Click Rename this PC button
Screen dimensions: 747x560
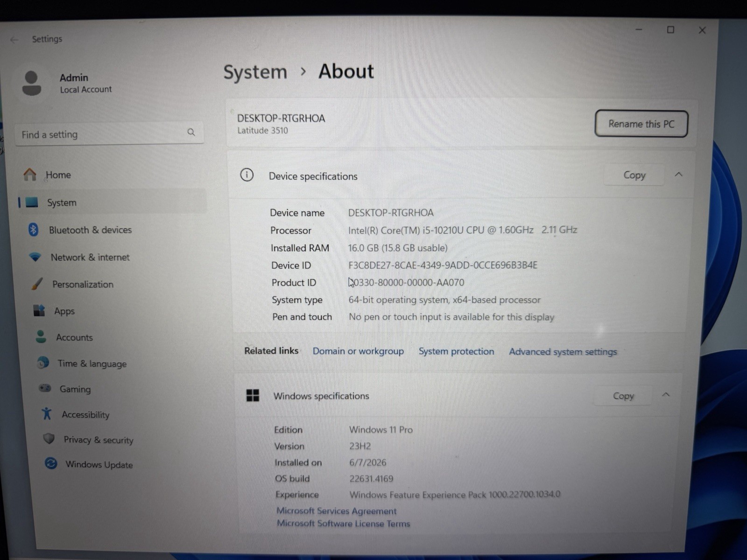pyautogui.click(x=641, y=124)
